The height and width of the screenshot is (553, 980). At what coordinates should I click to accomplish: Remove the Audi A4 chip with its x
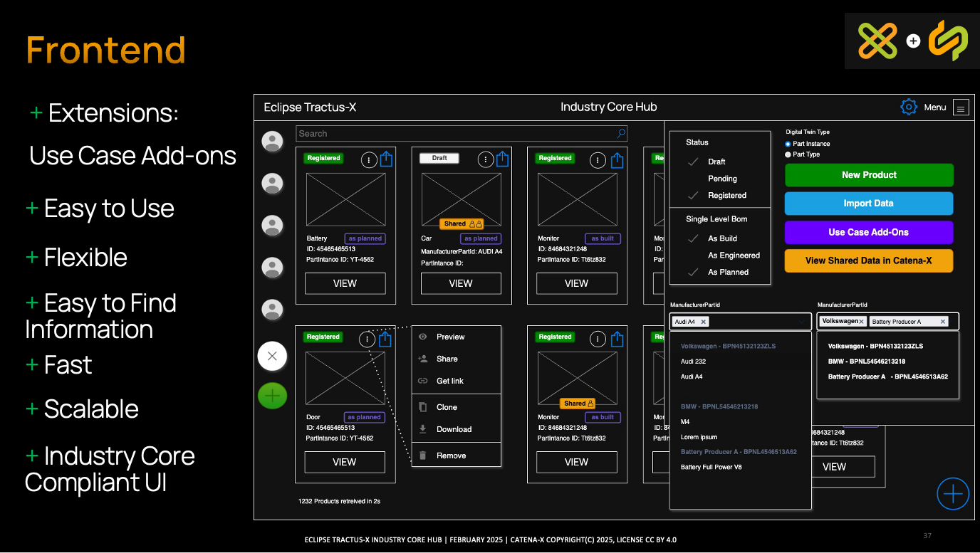(x=703, y=322)
